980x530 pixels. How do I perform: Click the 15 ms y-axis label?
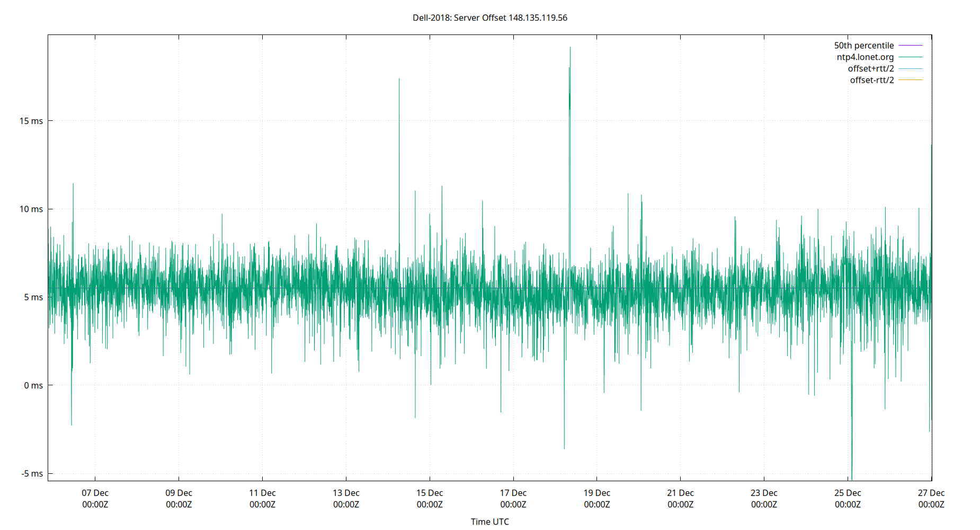(x=32, y=120)
